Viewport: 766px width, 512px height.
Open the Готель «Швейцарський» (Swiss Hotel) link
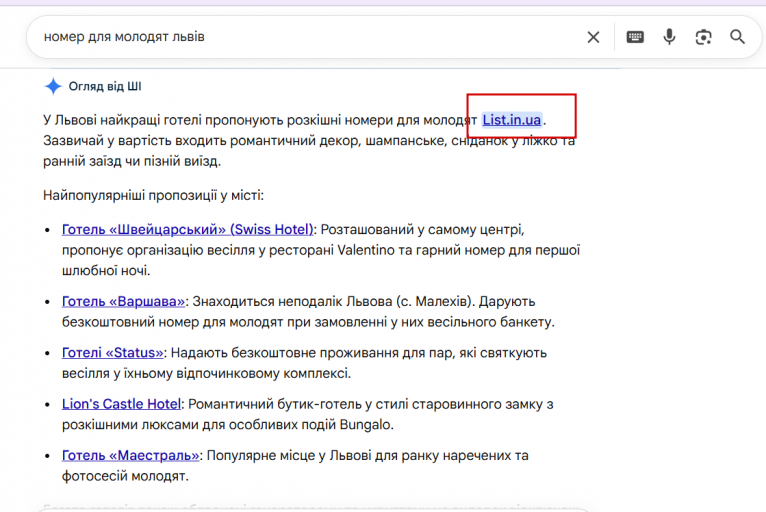(x=187, y=229)
